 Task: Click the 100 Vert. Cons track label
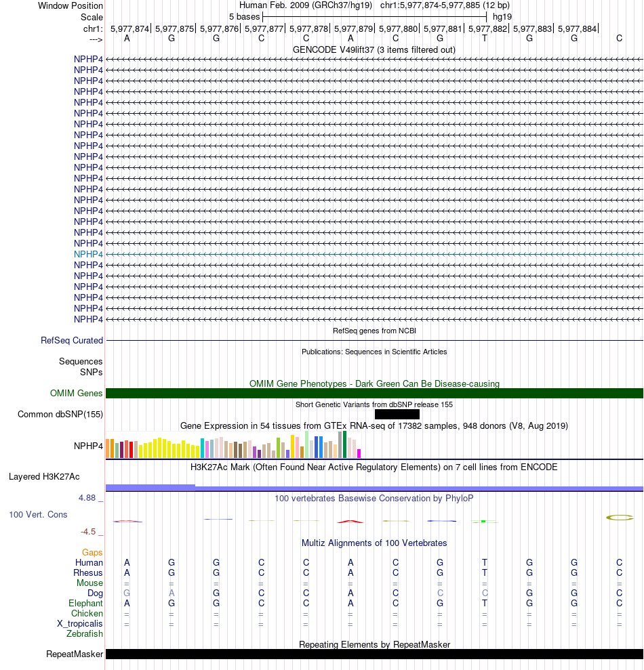[x=38, y=514]
